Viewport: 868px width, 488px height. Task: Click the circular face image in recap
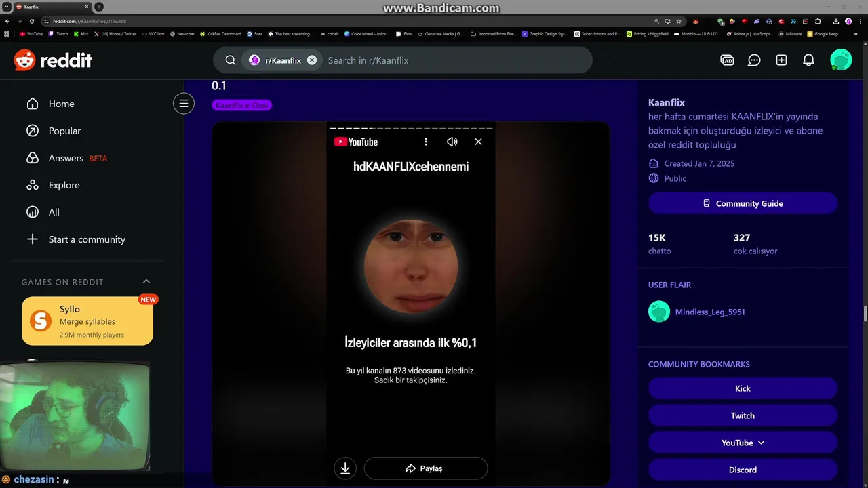411,266
